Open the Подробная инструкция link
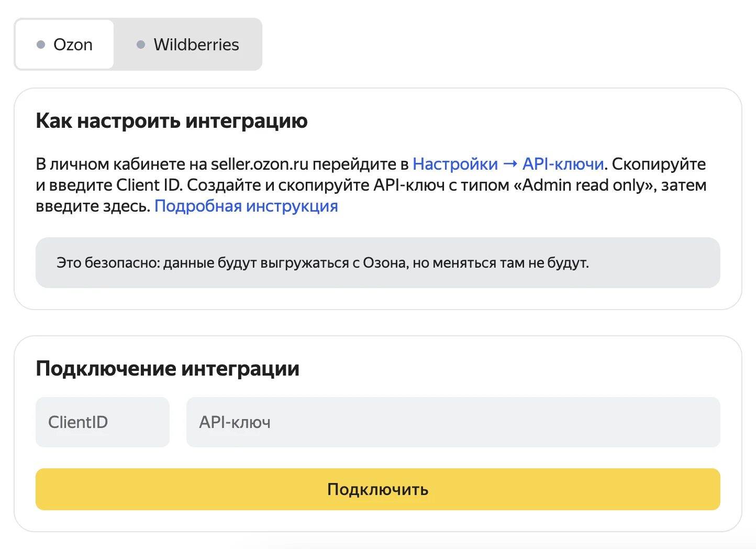 [246, 206]
